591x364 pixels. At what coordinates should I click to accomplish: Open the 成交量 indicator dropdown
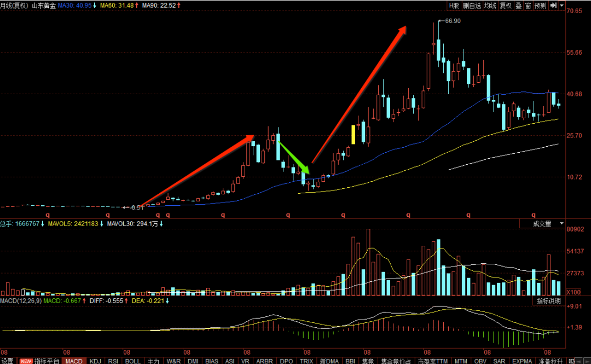pyautogui.click(x=542, y=224)
